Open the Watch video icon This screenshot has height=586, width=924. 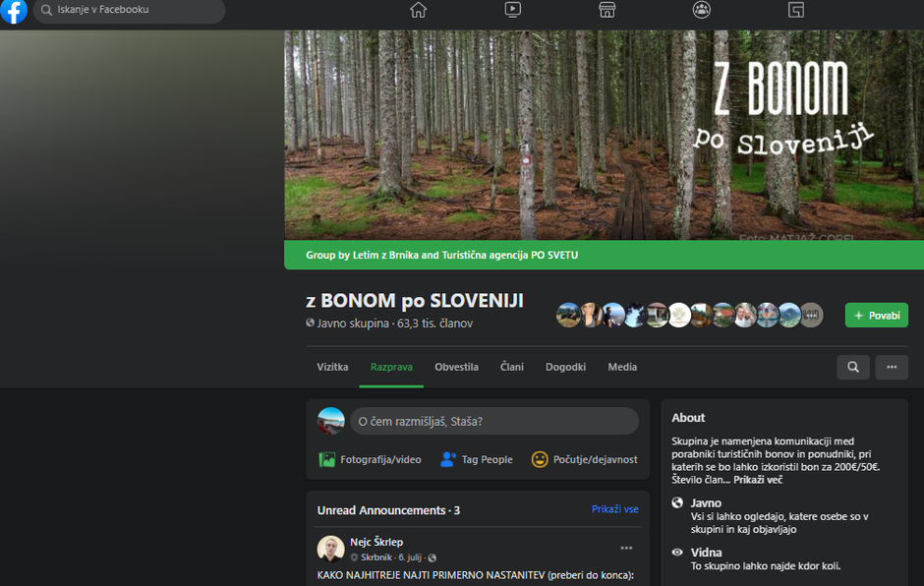click(x=512, y=10)
